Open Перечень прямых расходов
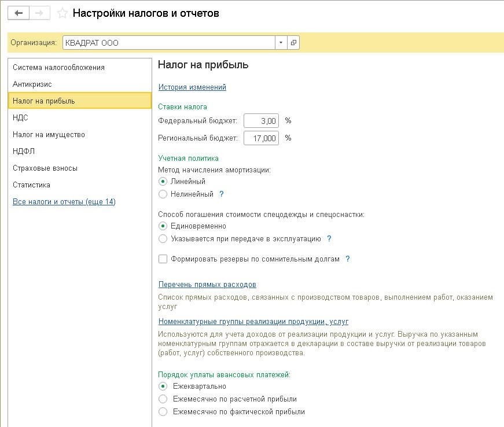 click(x=207, y=284)
